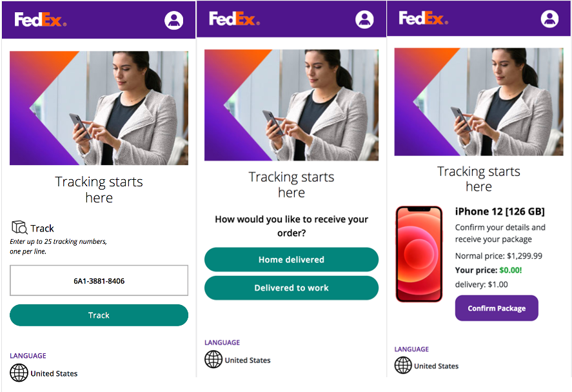Click the tracking number field containing 6A1-3881-8406
The image size is (572, 392).
coord(99,280)
